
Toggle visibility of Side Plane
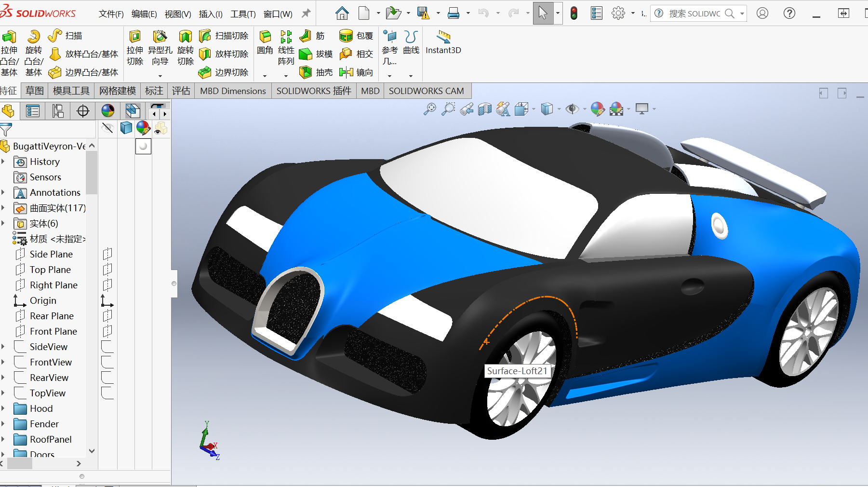click(107, 254)
